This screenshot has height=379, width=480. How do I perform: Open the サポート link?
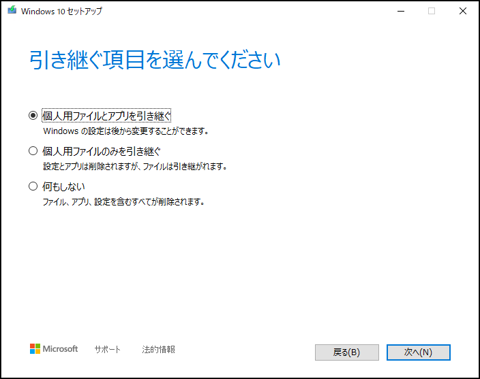pyautogui.click(x=107, y=349)
